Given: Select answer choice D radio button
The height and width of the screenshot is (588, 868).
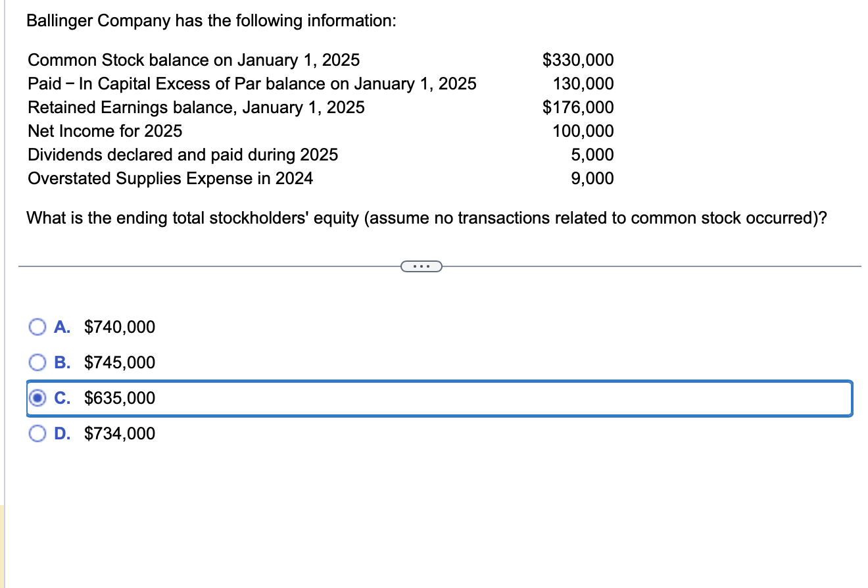Looking at the screenshot, I should (37, 433).
